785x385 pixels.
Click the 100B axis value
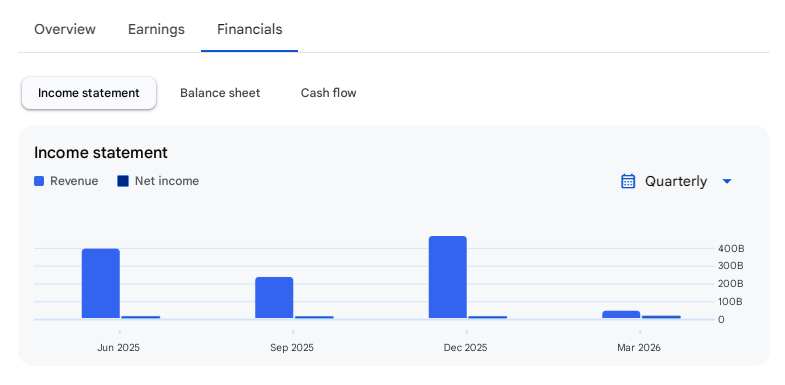tap(731, 301)
